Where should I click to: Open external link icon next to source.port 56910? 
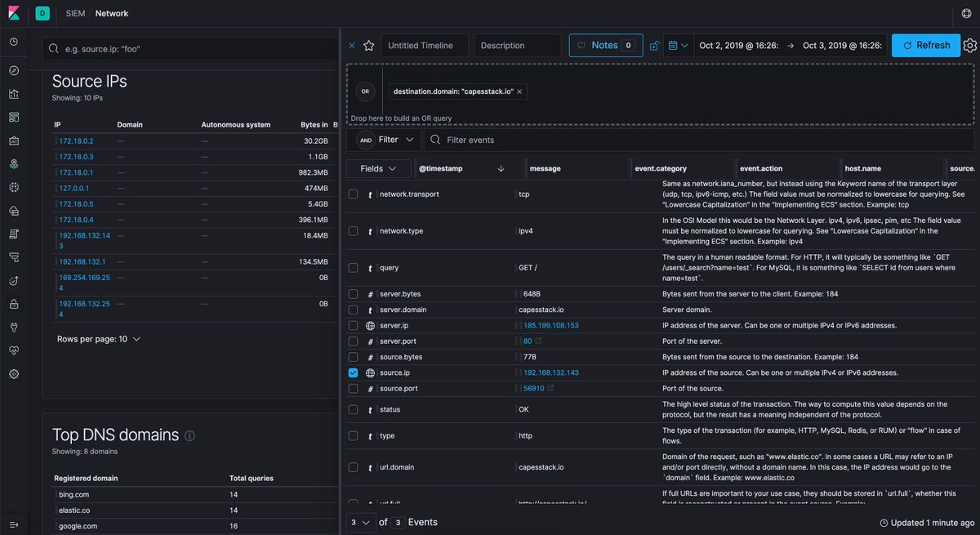(550, 389)
